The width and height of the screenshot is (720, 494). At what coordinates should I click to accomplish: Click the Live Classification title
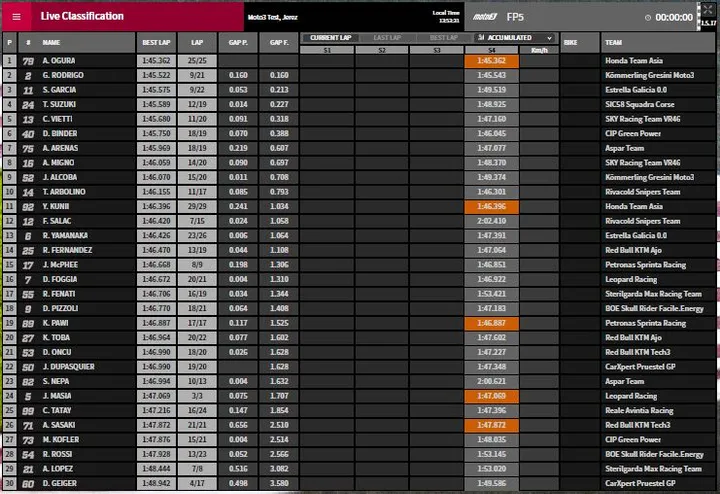point(82,17)
